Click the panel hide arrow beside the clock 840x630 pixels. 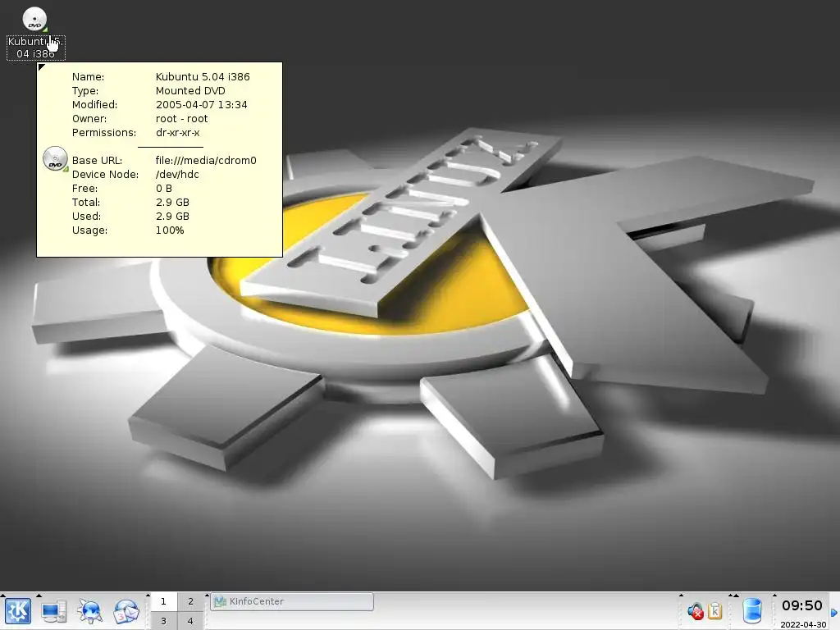pyautogui.click(x=834, y=612)
